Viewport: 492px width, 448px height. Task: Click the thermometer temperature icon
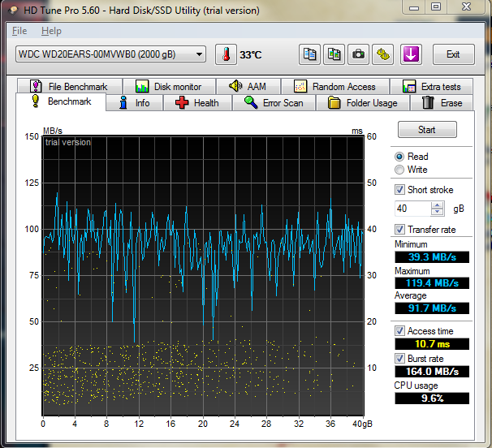[226, 54]
